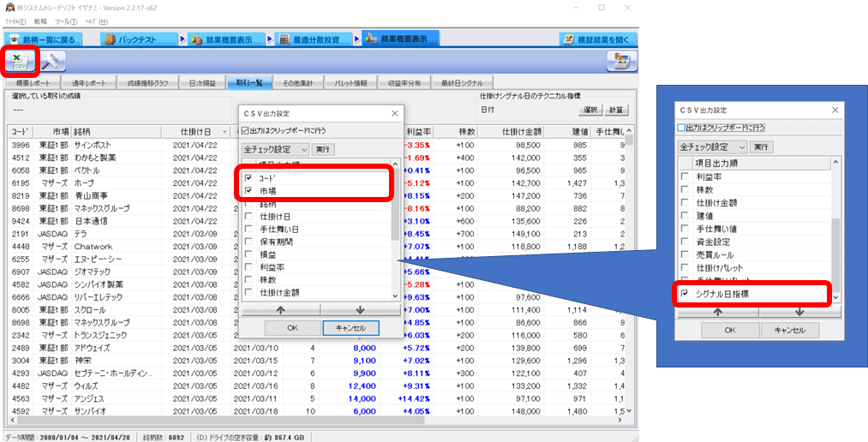Check 資金設定 checkbox in right dialog
The width and height of the screenshot is (868, 442).
[x=685, y=242]
